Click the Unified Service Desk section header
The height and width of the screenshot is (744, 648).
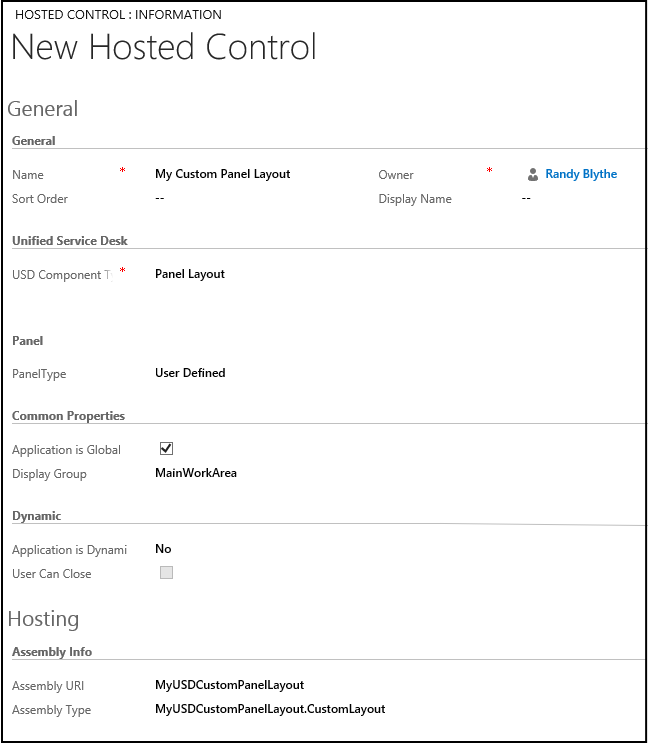pos(70,241)
